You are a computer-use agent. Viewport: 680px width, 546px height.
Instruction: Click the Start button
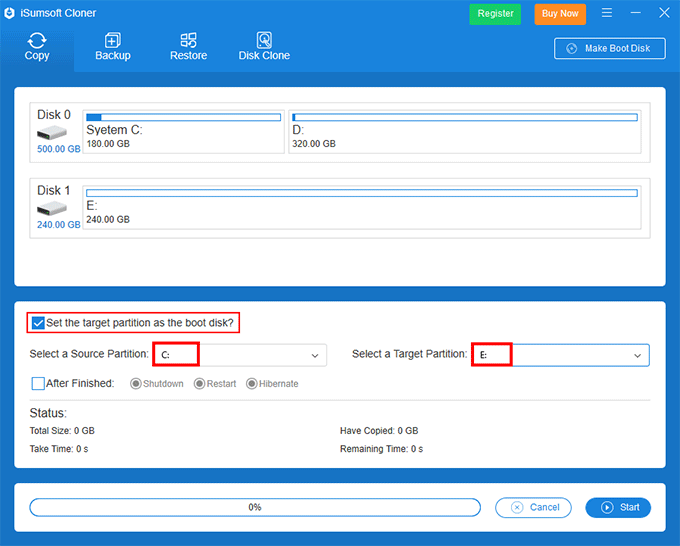click(x=618, y=507)
